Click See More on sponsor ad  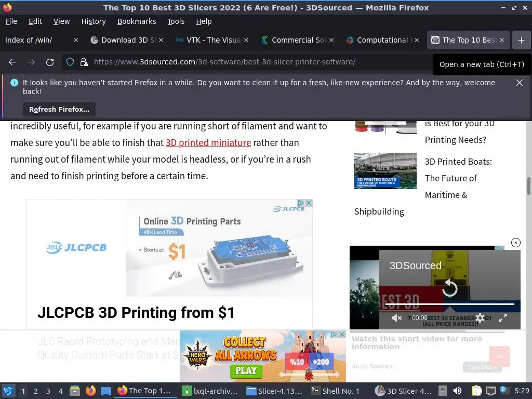(x=483, y=367)
